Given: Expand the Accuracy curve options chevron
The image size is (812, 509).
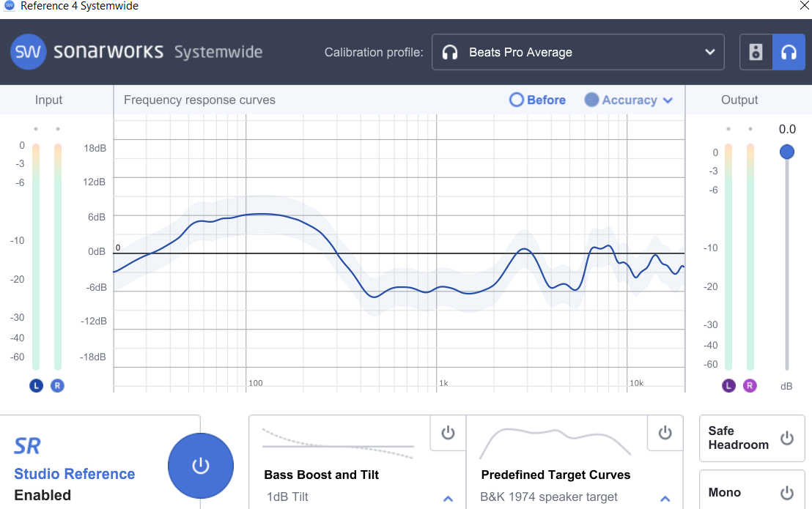Looking at the screenshot, I should point(668,100).
